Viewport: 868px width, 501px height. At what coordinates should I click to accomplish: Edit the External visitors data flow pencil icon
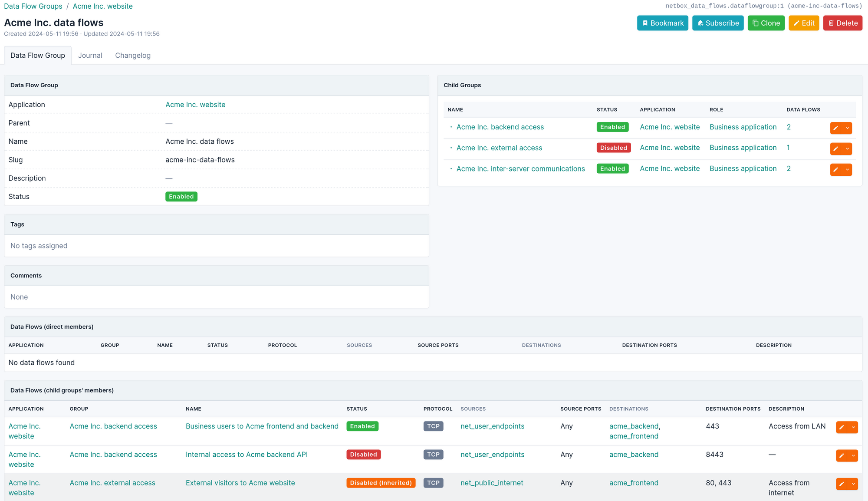[842, 484]
